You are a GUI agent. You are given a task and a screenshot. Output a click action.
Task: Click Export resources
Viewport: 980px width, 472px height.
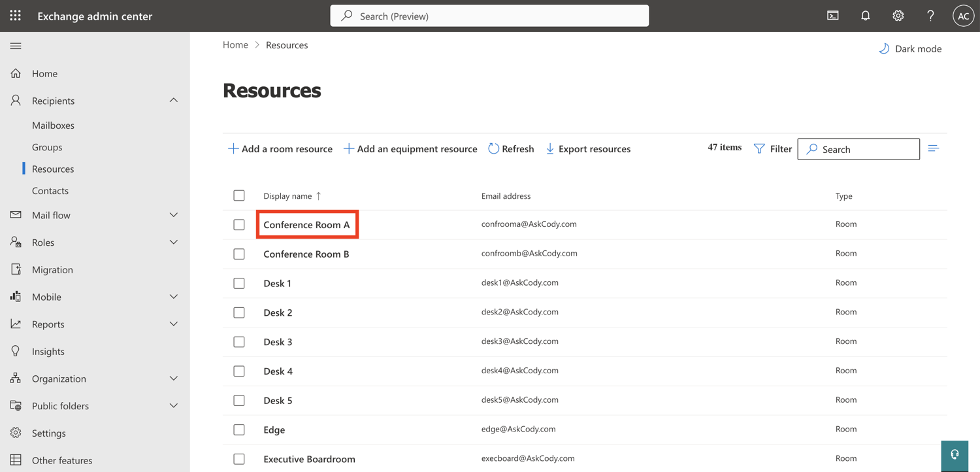pos(587,148)
